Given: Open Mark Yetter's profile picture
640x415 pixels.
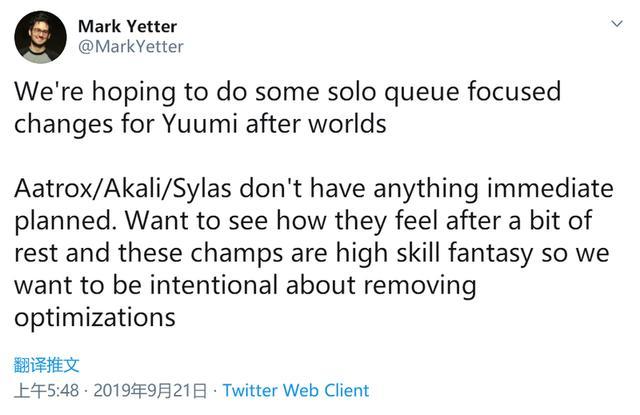Looking at the screenshot, I should tap(39, 37).
